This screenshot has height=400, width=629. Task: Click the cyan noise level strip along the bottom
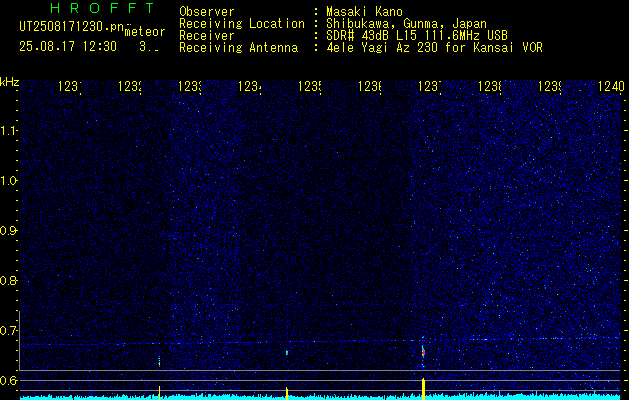(x=320, y=397)
